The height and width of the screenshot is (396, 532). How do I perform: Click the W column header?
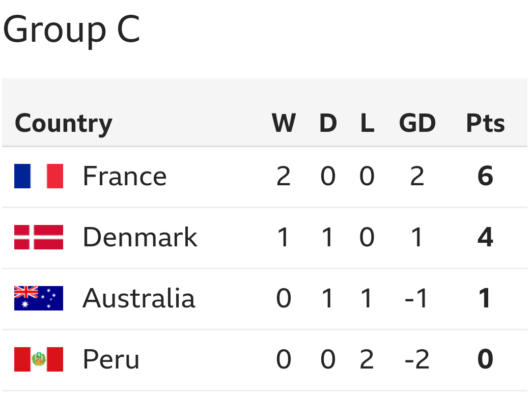tap(284, 123)
